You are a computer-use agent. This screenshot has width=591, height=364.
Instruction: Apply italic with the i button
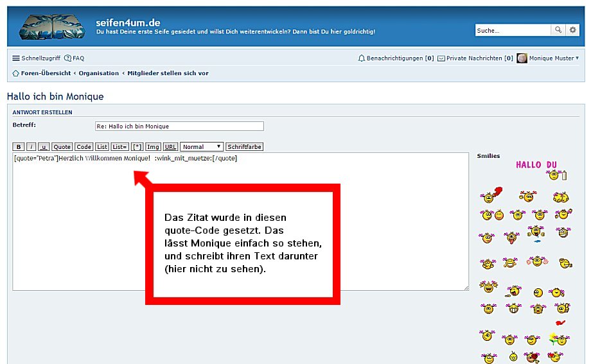[31, 147]
